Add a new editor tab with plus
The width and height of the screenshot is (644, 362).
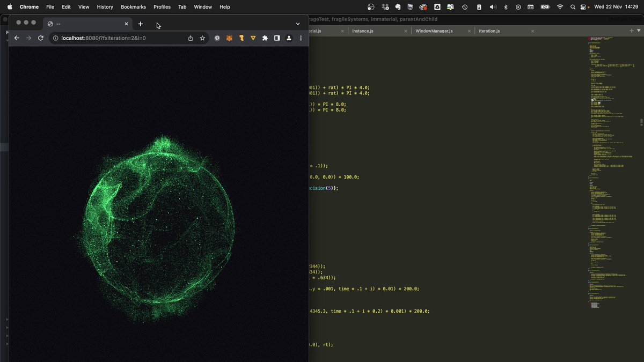tap(632, 31)
